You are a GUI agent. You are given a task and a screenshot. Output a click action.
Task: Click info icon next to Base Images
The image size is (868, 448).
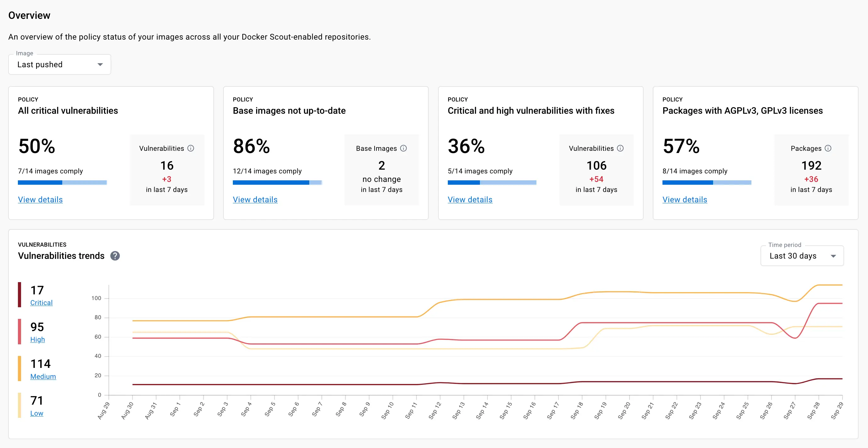[403, 148]
